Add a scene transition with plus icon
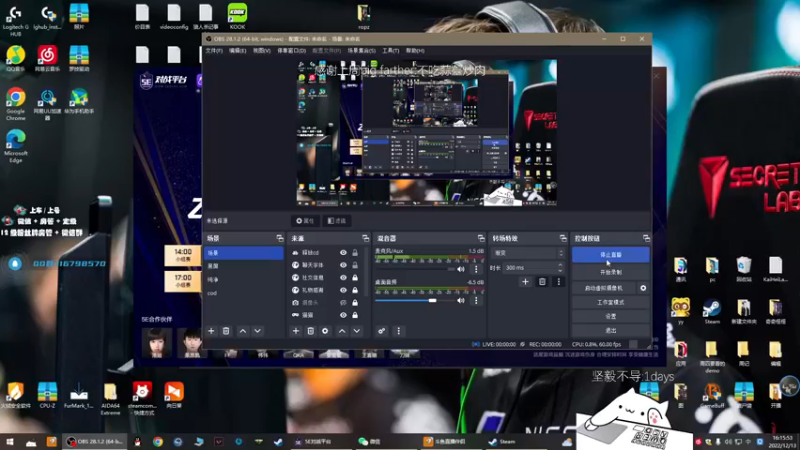 [x=525, y=282]
